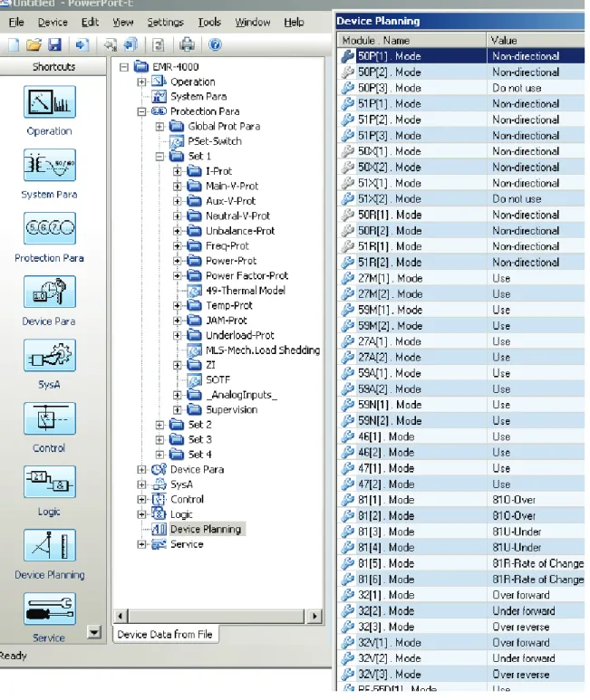Open the Service shortcut icon
Image resolution: width=590 pixels, height=700 pixels.
[x=50, y=609]
